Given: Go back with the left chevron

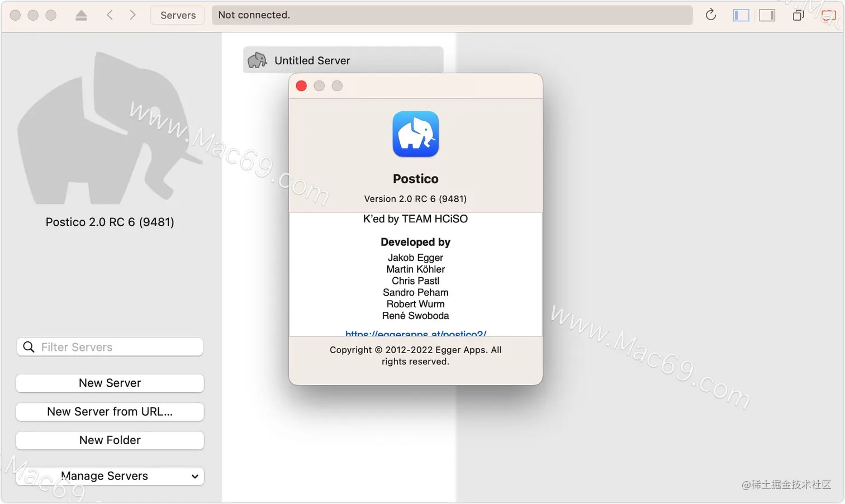Looking at the screenshot, I should point(110,15).
